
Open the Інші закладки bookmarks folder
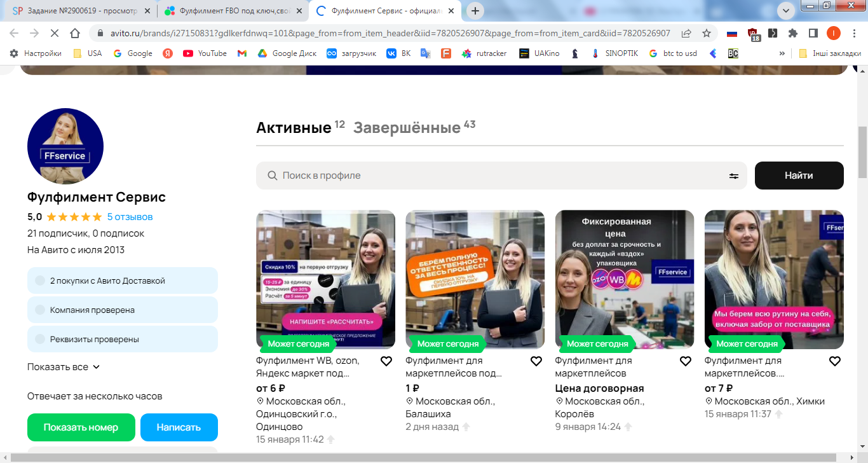[830, 53]
